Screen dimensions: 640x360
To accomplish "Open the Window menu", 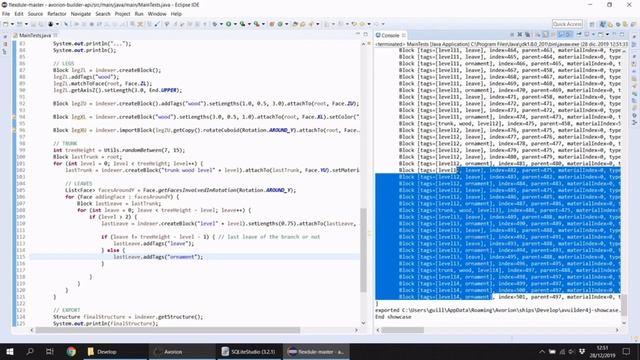I will (x=157, y=14).
